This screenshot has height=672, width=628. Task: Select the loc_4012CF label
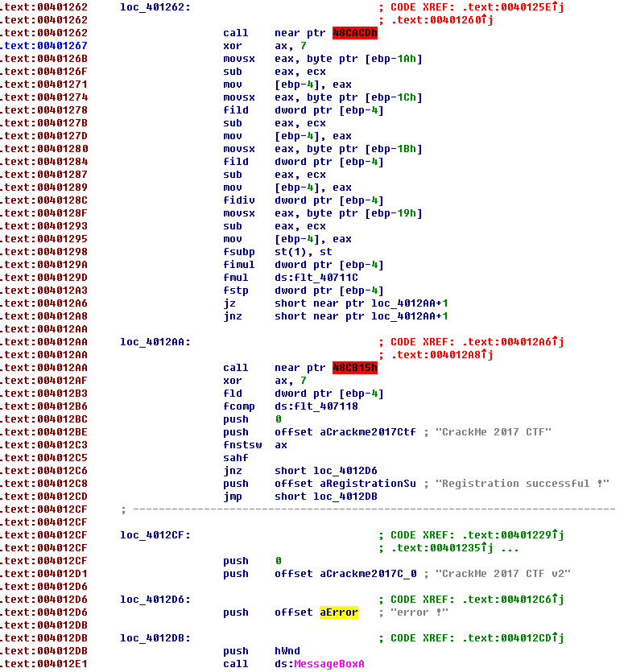click(155, 535)
